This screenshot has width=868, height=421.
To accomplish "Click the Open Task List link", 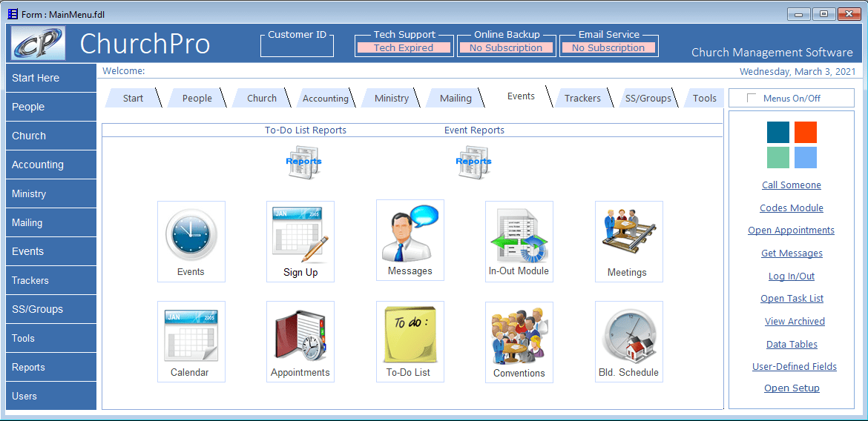I will coord(792,298).
